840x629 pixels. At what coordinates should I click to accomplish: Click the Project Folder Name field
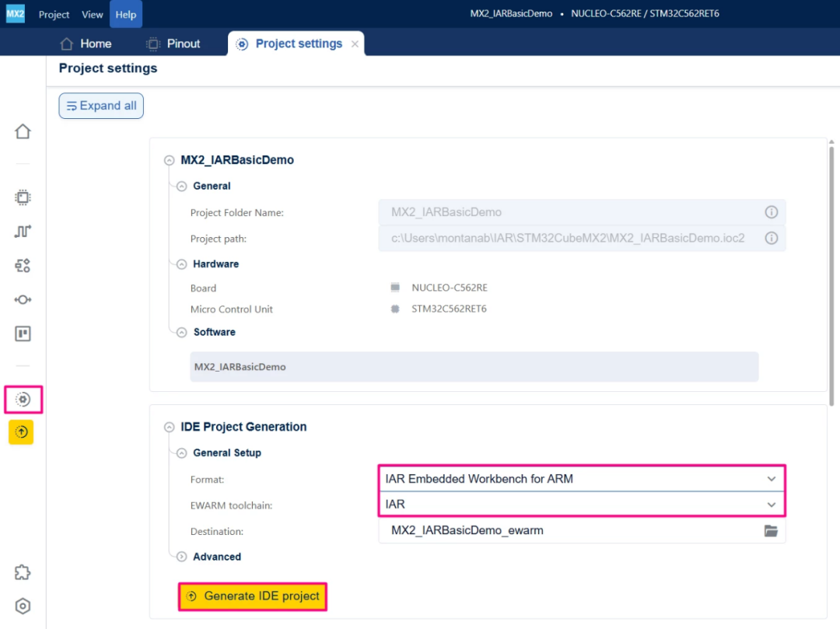point(582,212)
